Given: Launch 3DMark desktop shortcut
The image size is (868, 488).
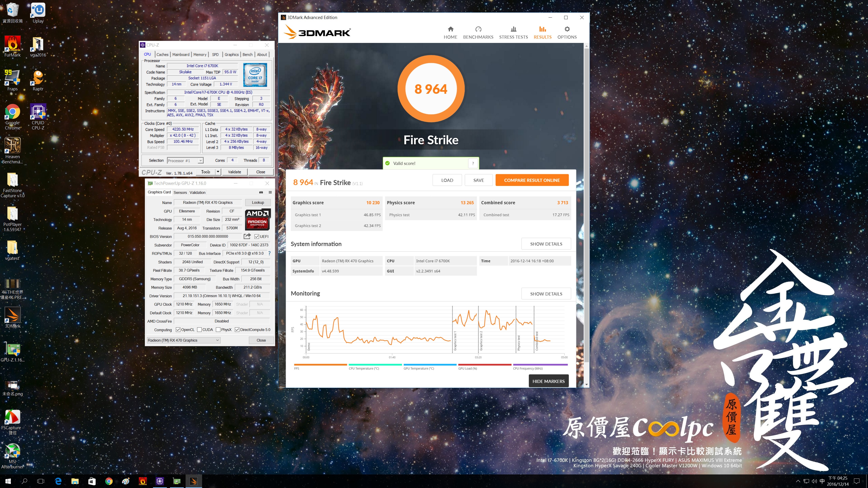Looking at the screenshot, I should tap(12, 317).
